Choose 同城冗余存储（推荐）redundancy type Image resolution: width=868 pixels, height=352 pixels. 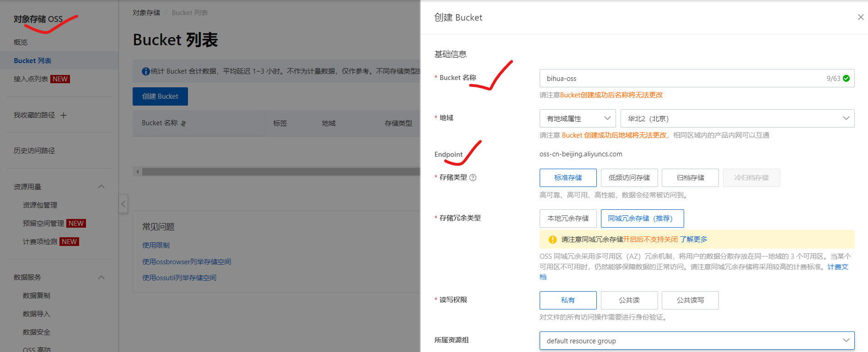point(642,219)
